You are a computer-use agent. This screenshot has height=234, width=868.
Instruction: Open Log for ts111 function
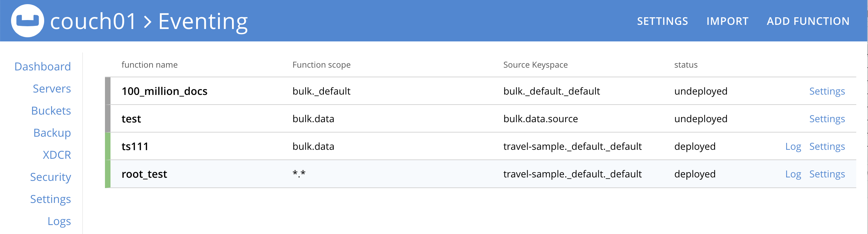[793, 146]
